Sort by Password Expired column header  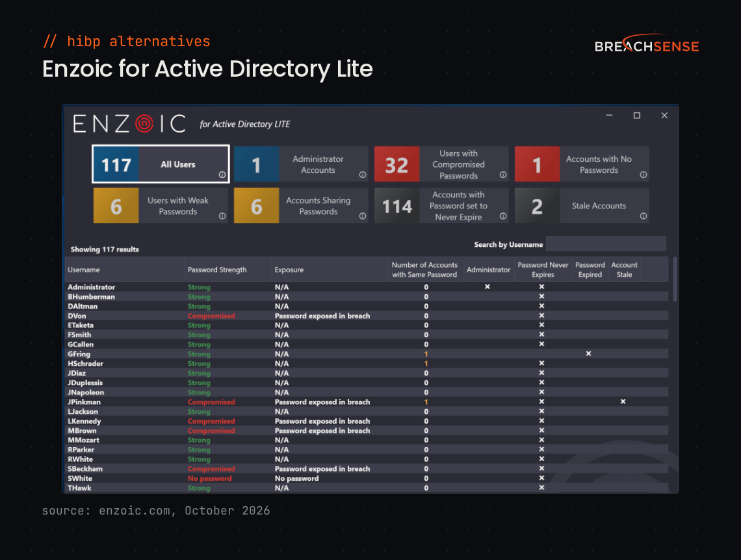point(590,270)
